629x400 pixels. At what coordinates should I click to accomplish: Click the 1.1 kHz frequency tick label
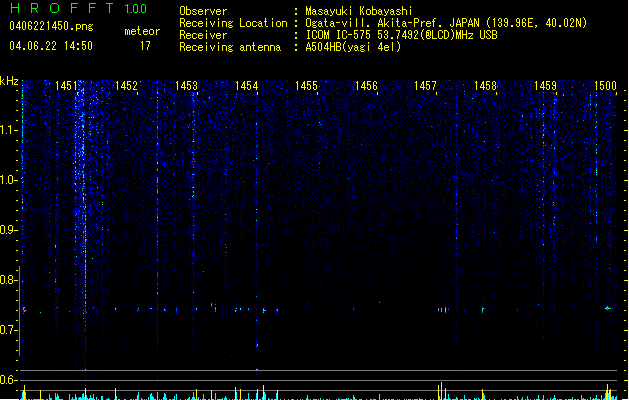pos(8,130)
